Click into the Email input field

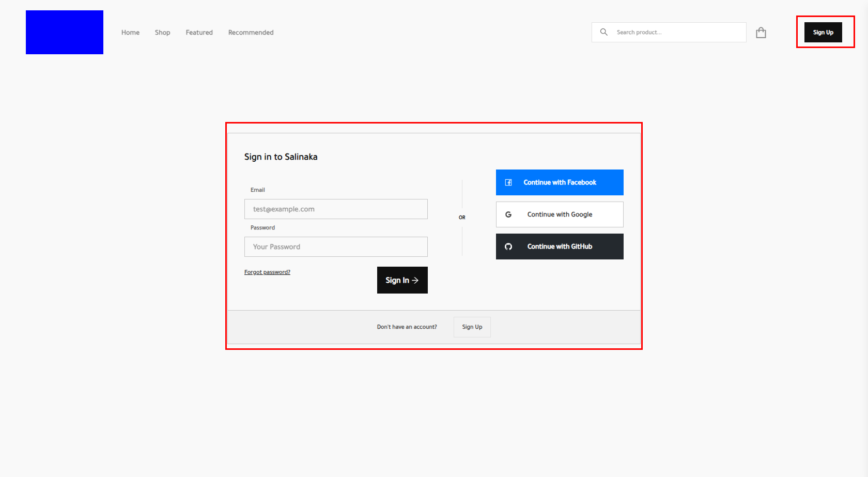(x=336, y=209)
